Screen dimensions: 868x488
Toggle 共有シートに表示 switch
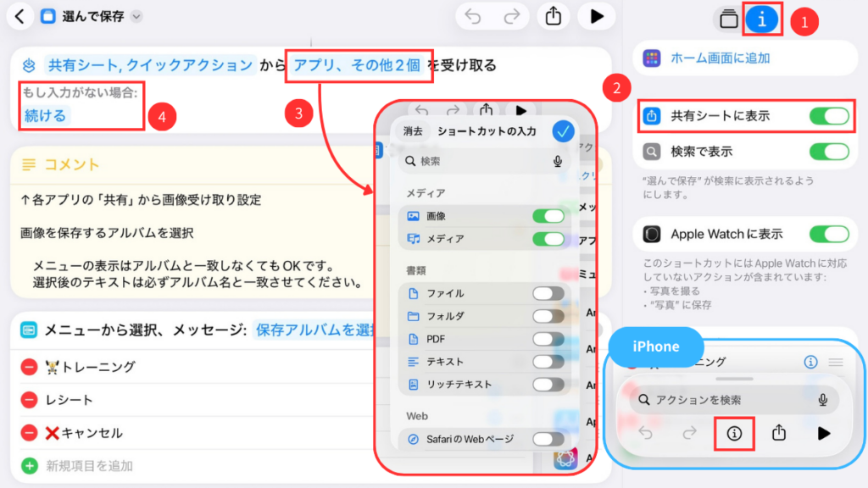click(x=829, y=116)
